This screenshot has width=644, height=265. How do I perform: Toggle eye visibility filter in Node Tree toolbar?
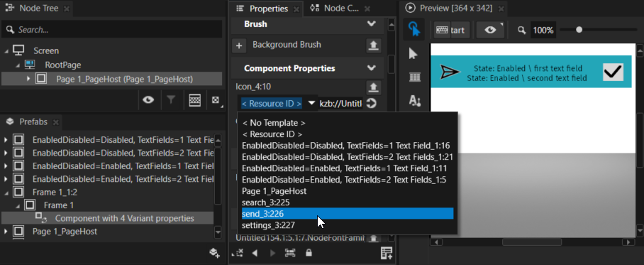pyautogui.click(x=148, y=100)
